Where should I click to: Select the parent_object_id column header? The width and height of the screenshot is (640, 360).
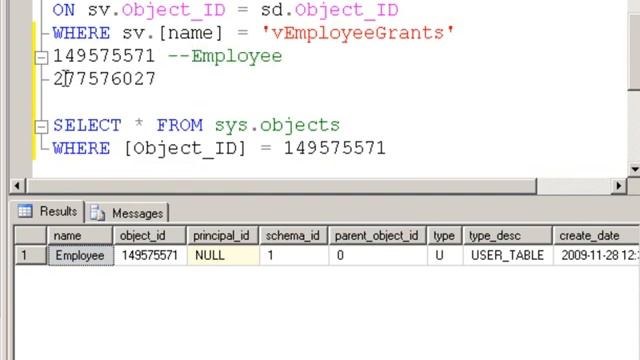(378, 236)
